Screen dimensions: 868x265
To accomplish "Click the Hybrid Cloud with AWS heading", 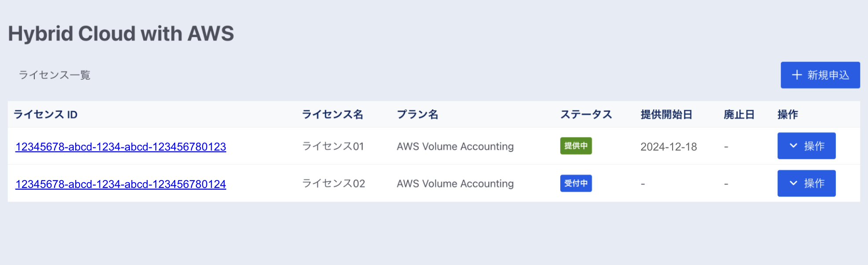I will click(x=121, y=33).
